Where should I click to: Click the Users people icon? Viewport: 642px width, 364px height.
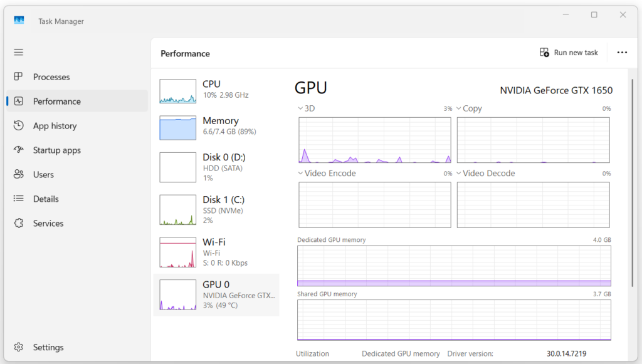coord(18,174)
